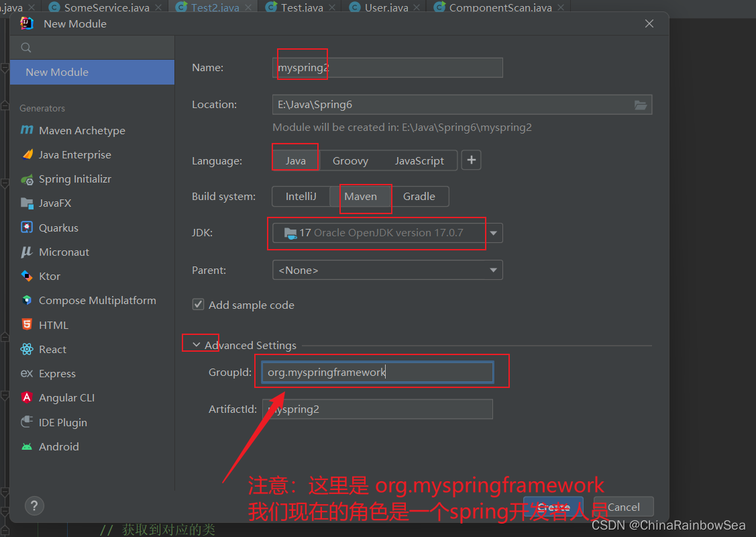This screenshot has width=756, height=537.
Task: Click the Android robot icon
Action: click(x=27, y=447)
